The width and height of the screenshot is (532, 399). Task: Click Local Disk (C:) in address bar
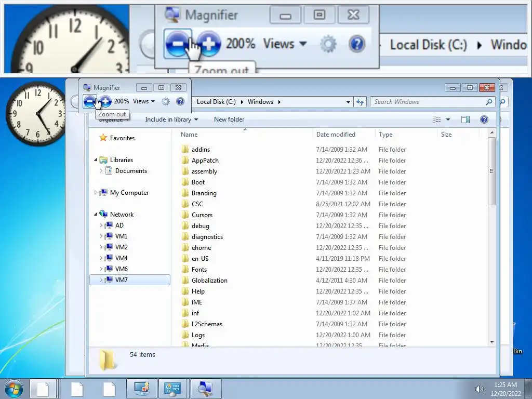point(216,102)
